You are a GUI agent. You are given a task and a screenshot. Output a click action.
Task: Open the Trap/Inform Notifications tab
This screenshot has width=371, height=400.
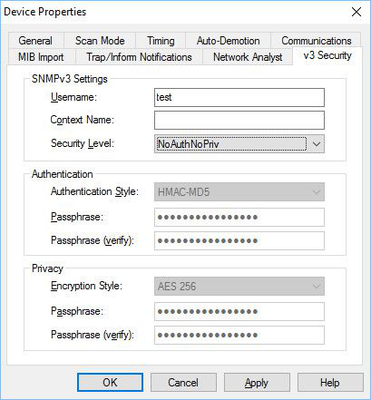139,57
